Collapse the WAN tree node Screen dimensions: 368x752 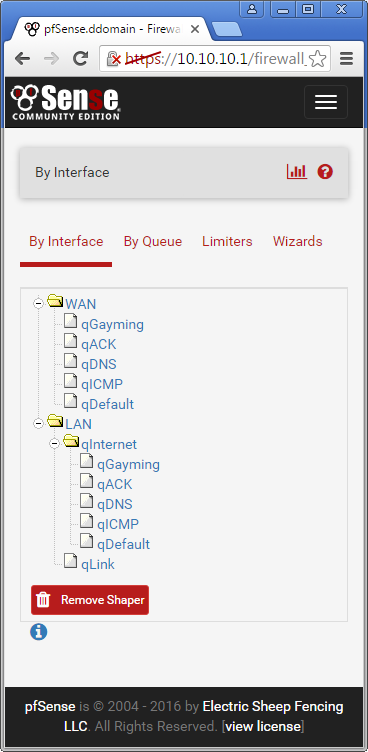click(38, 303)
